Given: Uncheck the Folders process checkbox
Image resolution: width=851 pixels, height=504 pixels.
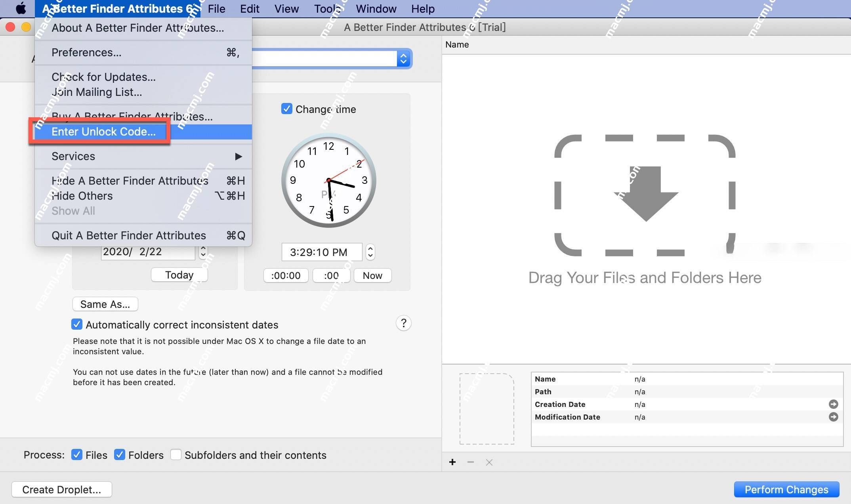Looking at the screenshot, I should point(120,455).
